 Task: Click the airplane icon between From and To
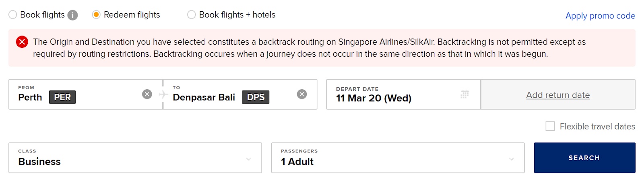click(x=163, y=95)
